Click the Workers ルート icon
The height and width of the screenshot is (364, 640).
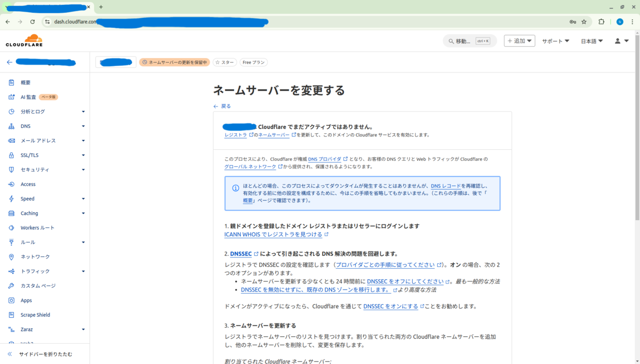click(x=11, y=228)
